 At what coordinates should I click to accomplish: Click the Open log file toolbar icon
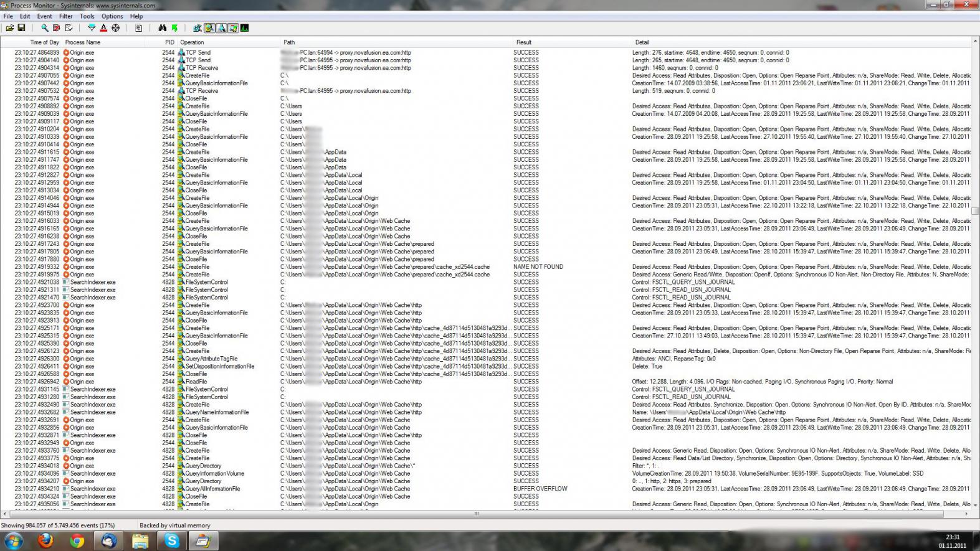pyautogui.click(x=10, y=28)
